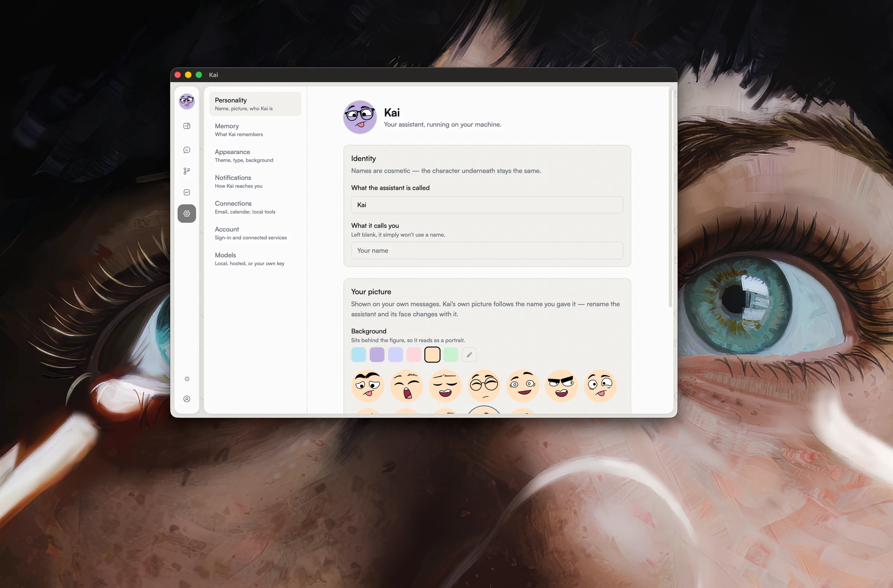Click the 'Your name' input field
893x588 pixels.
pyautogui.click(x=487, y=251)
